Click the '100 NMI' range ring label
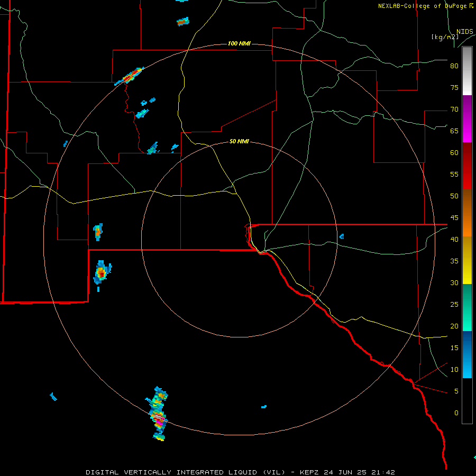The width and height of the screenshot is (476, 476). pyautogui.click(x=239, y=43)
